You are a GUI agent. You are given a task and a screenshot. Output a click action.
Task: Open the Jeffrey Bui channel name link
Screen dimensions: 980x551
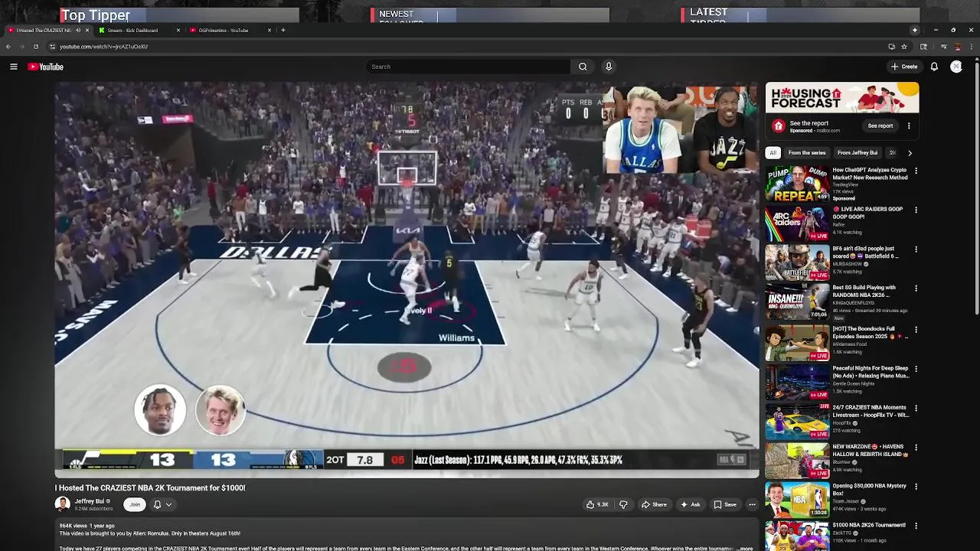[90, 501]
